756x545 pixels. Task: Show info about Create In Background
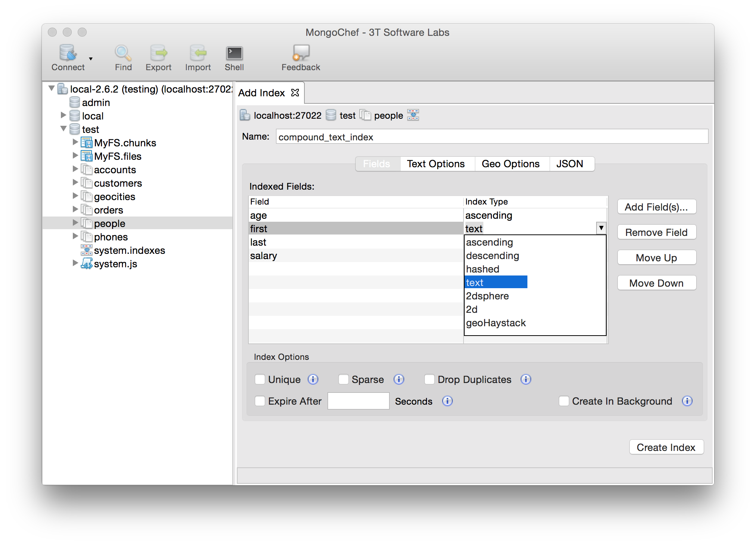click(x=687, y=401)
